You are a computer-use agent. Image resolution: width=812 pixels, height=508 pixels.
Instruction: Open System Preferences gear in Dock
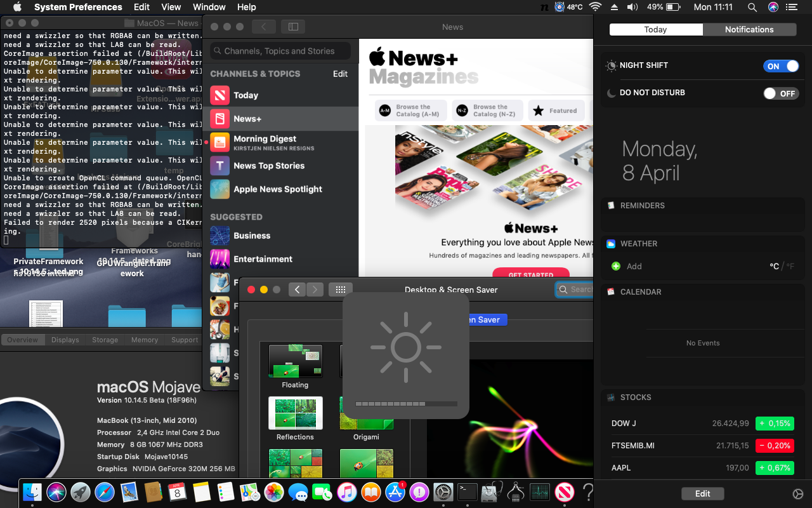tap(443, 492)
